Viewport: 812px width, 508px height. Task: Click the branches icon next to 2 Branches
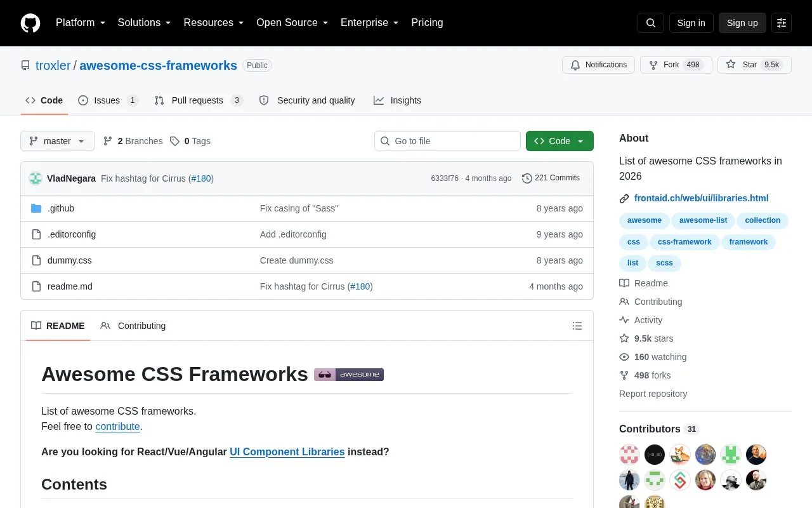pyautogui.click(x=108, y=141)
